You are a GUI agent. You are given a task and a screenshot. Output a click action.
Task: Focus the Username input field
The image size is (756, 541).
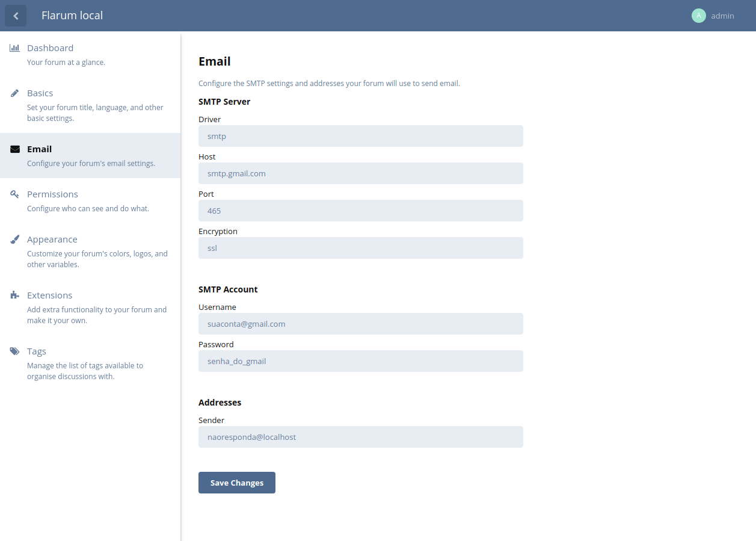(x=361, y=324)
